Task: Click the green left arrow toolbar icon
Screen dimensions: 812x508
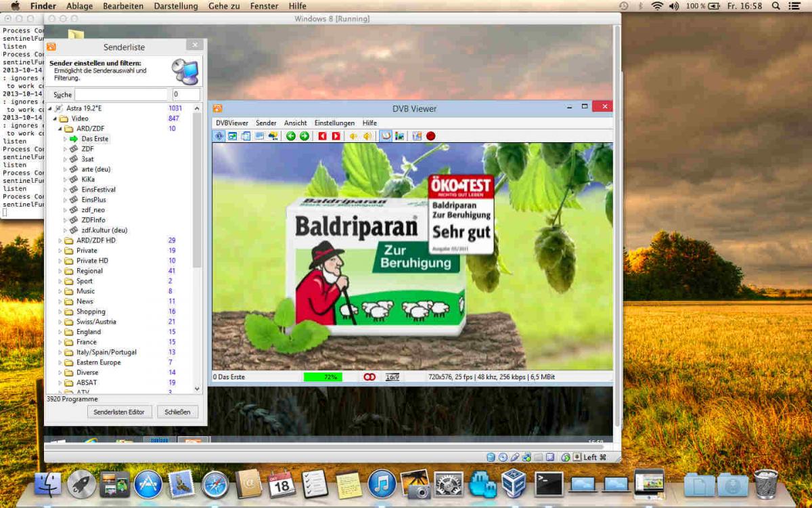Action: pyautogui.click(x=291, y=136)
